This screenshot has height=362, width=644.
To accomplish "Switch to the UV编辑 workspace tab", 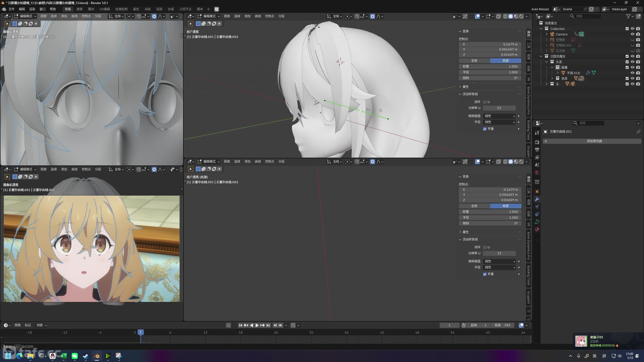I will pos(105,9).
